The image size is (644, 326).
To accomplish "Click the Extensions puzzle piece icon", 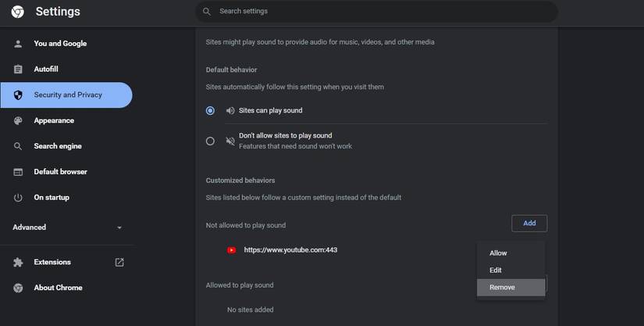I will (18, 263).
